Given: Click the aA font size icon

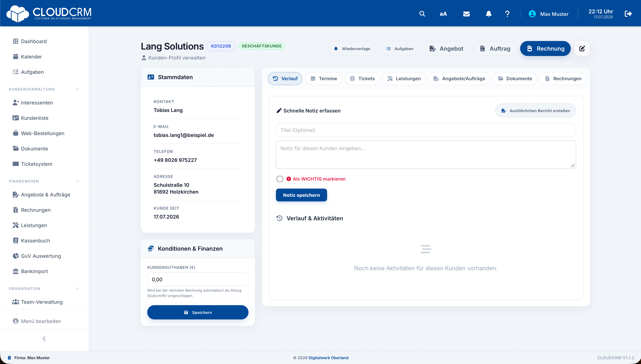Looking at the screenshot, I should click(x=443, y=14).
